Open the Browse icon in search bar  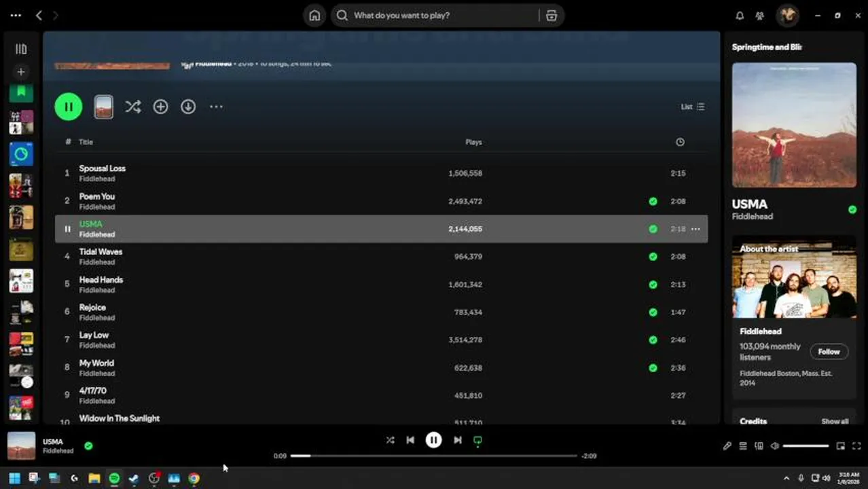coord(551,16)
